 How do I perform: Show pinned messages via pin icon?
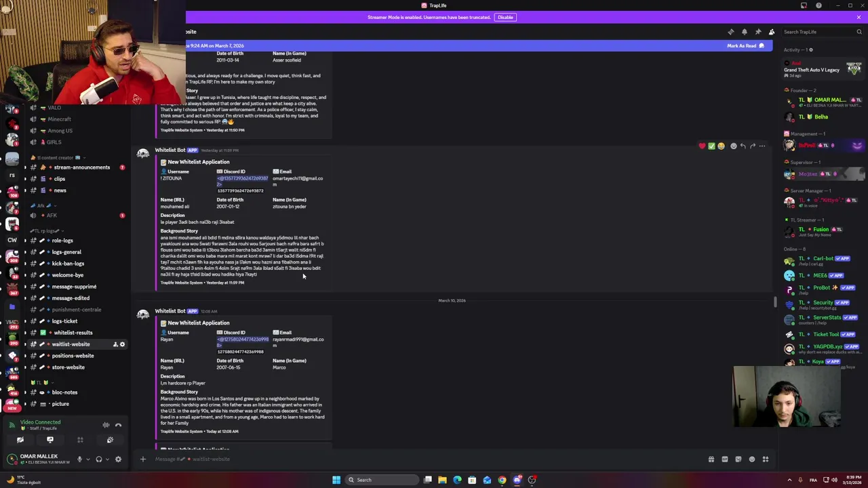[x=757, y=32]
